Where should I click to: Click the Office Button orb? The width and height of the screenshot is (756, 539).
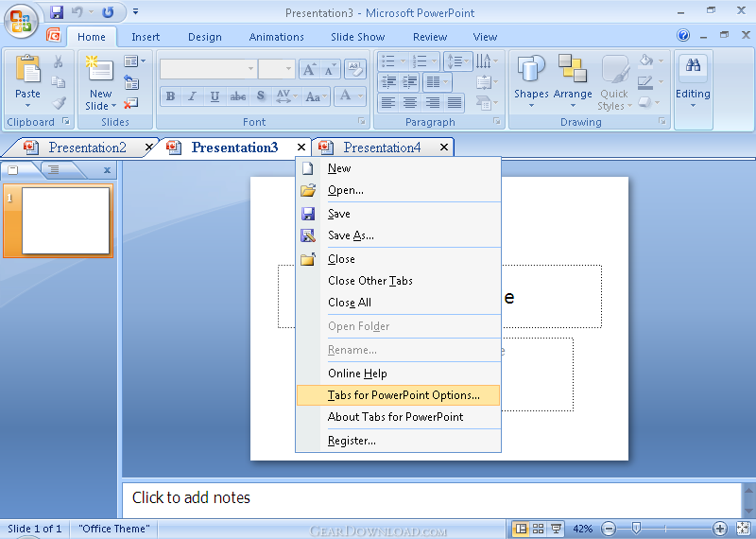pos(20,22)
